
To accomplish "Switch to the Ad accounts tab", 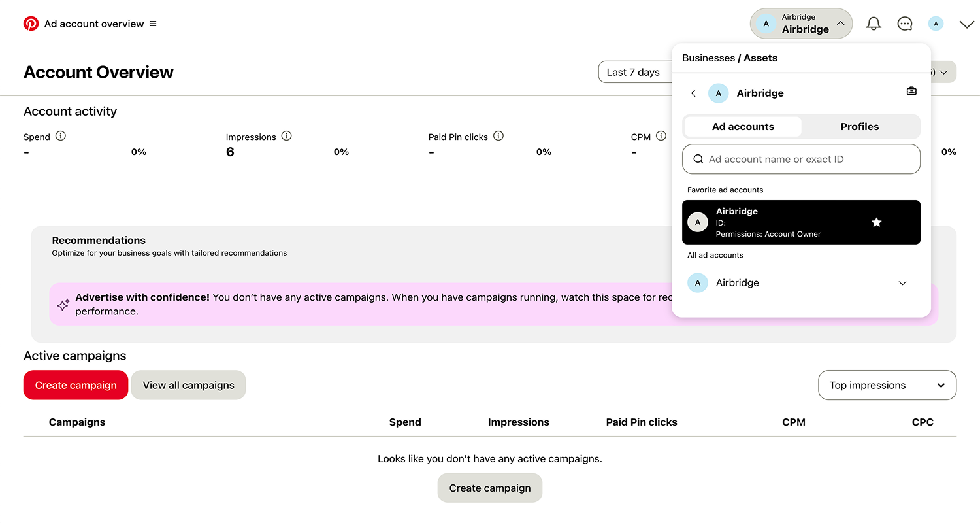I will pos(743,127).
